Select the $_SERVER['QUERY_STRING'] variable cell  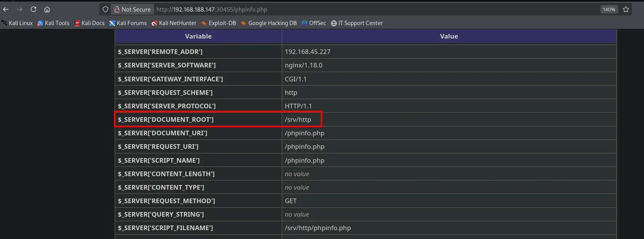pos(198,214)
